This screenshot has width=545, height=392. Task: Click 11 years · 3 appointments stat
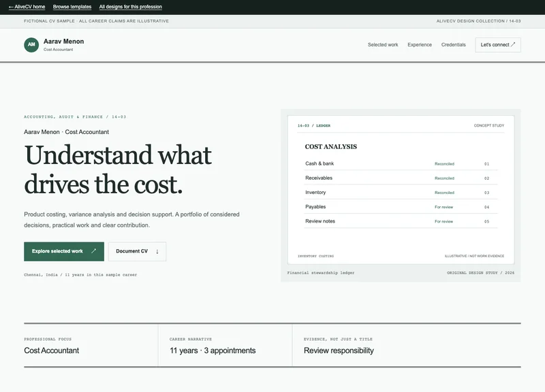(x=213, y=350)
